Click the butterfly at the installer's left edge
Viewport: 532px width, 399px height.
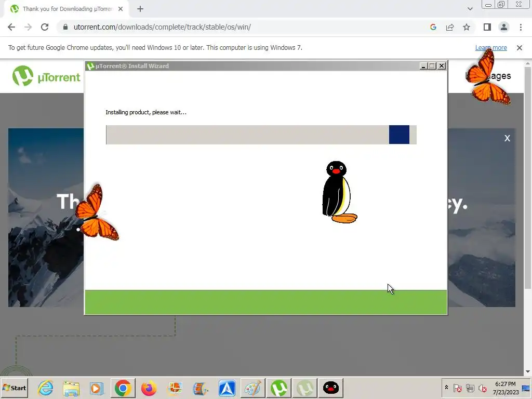[96, 212]
